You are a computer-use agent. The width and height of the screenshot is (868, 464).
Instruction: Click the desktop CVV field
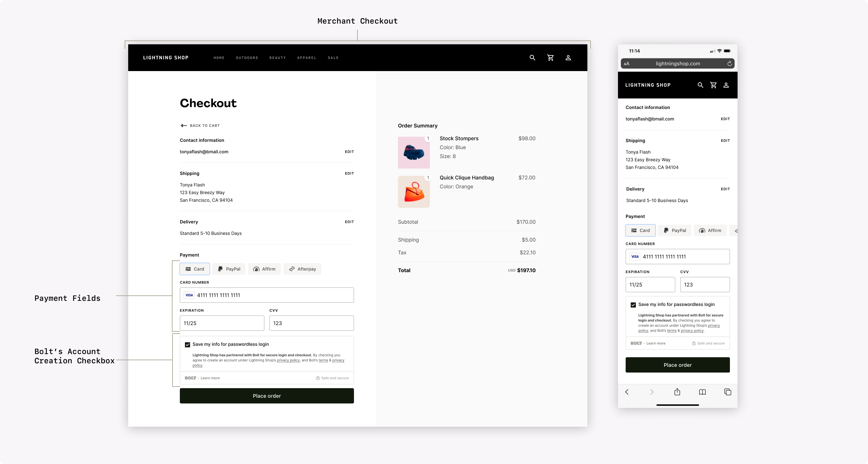[x=312, y=323]
